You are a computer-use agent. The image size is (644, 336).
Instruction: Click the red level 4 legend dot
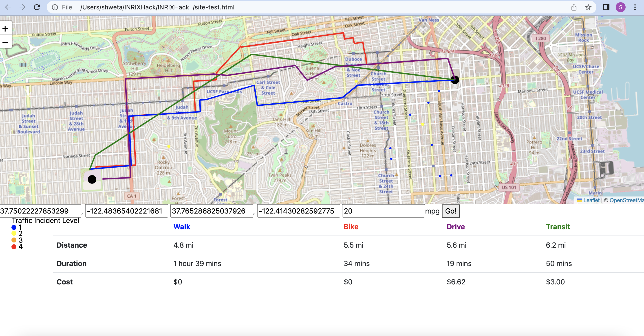(14, 247)
